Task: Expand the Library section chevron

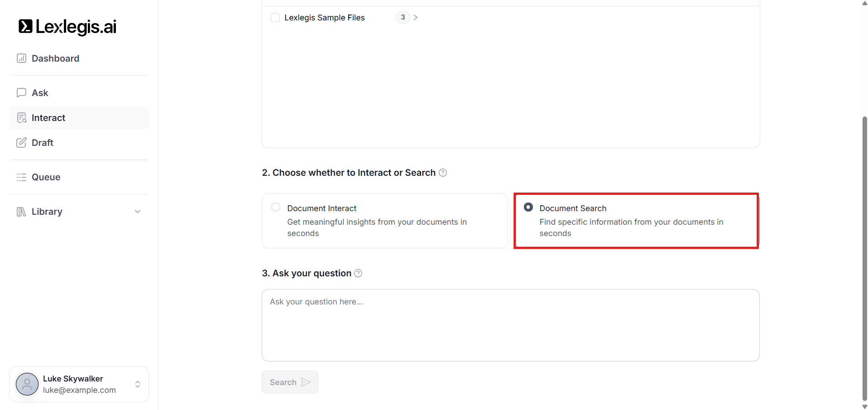Action: tap(138, 212)
